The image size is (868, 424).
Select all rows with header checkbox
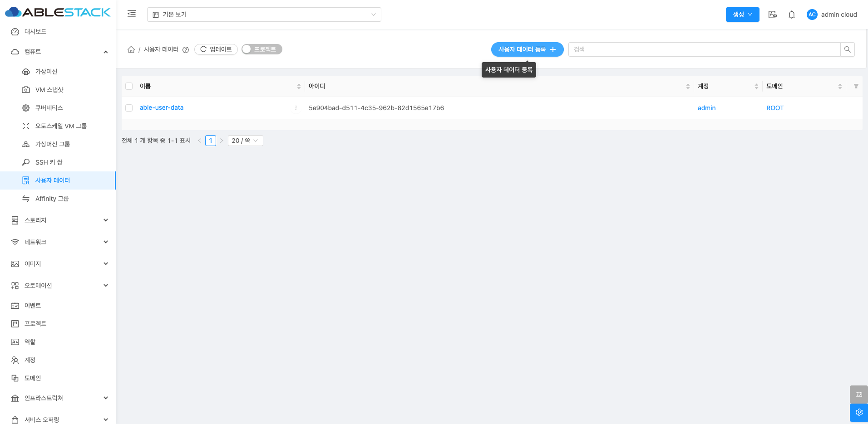click(x=129, y=86)
